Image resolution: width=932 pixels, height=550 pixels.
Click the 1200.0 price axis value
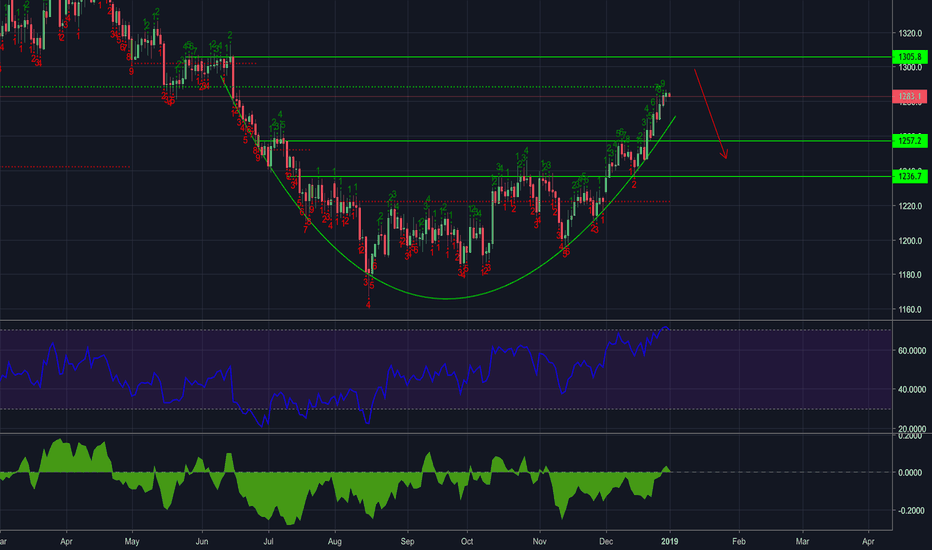click(x=910, y=241)
